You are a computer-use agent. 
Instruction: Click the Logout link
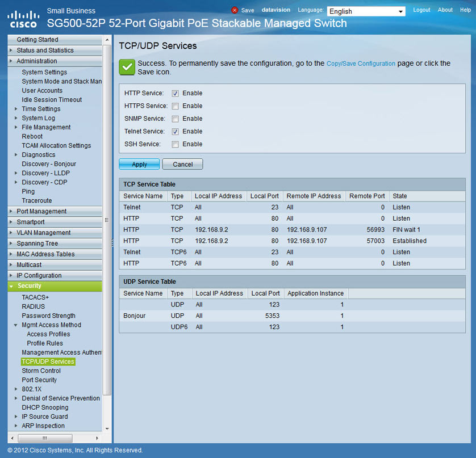click(421, 10)
